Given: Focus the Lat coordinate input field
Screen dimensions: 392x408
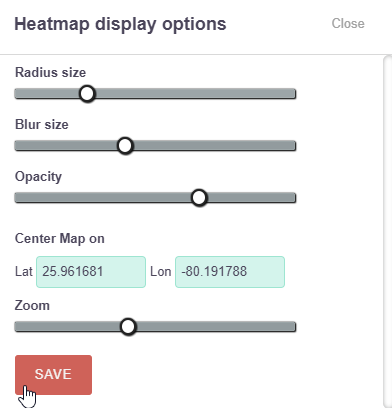Looking at the screenshot, I should coord(91,272).
